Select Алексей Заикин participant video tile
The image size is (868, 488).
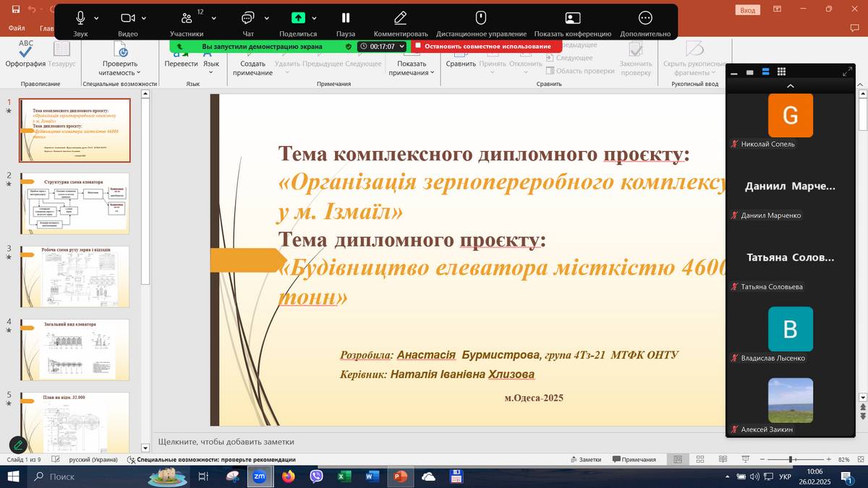tap(791, 406)
